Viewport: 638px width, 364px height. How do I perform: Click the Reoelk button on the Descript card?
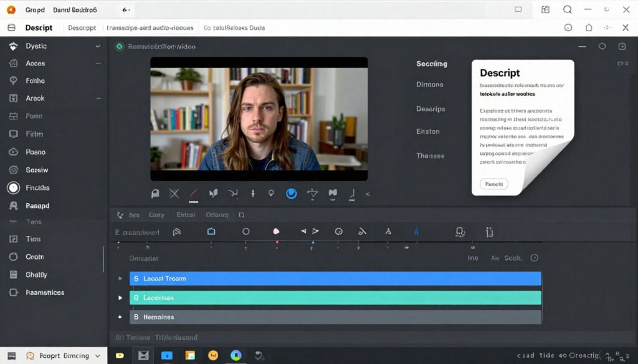click(493, 184)
